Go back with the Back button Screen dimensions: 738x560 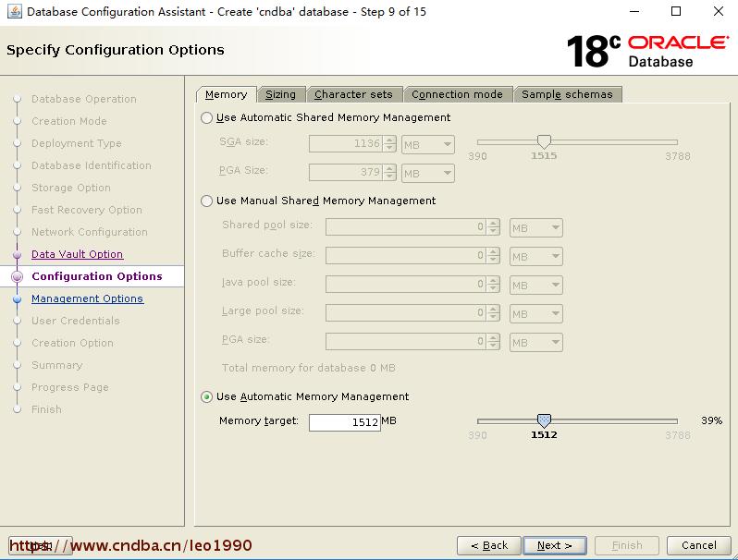(489, 545)
